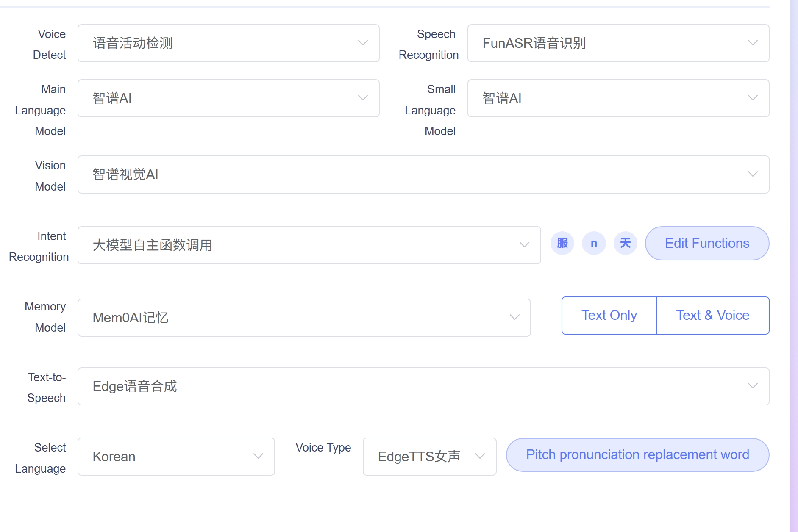Click the Text-to-Speech label
Screen dimensions: 798x532
pos(47,388)
